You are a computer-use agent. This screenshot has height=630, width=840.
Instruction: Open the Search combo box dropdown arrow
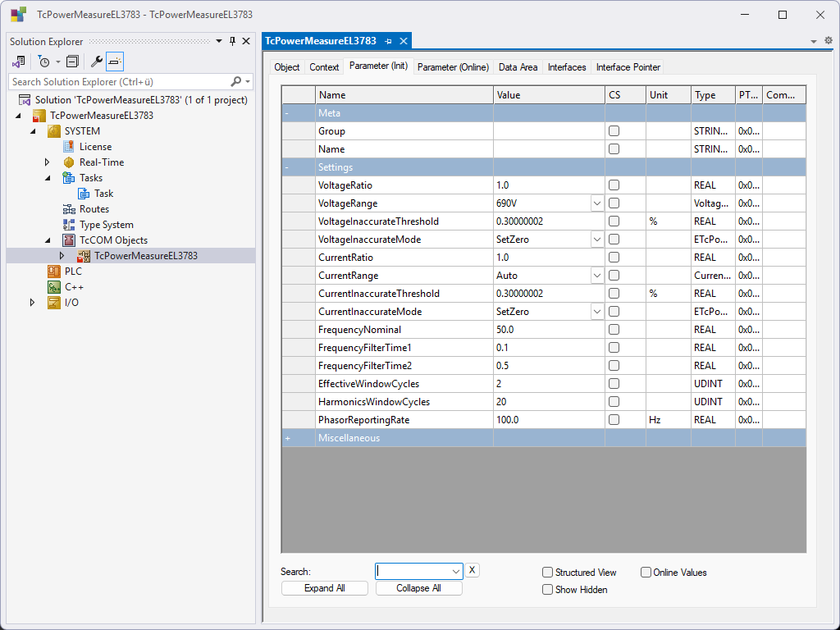pyautogui.click(x=456, y=572)
